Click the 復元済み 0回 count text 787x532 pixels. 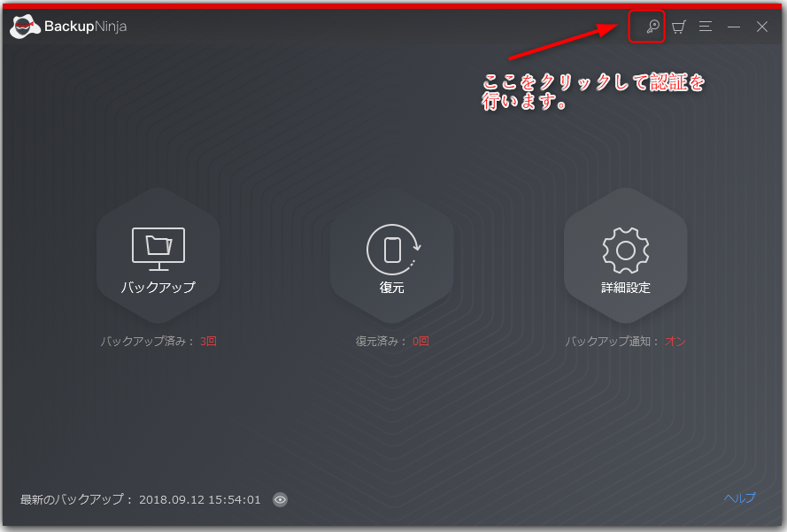click(392, 342)
